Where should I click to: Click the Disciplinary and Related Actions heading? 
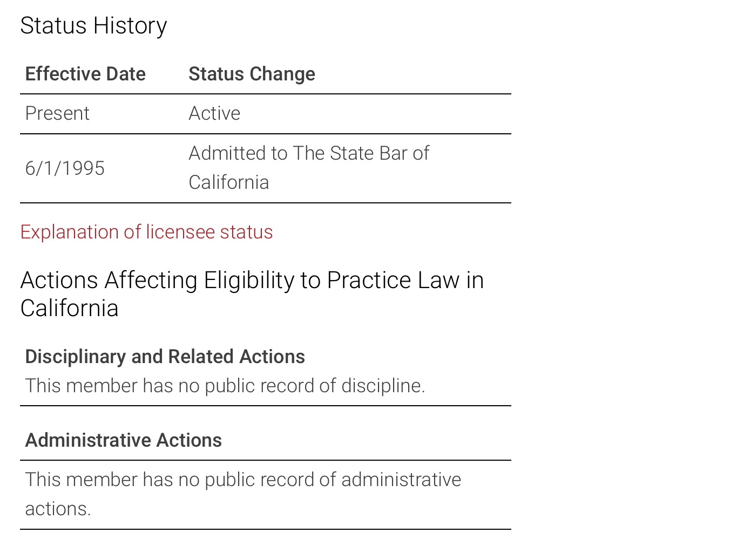click(x=165, y=357)
